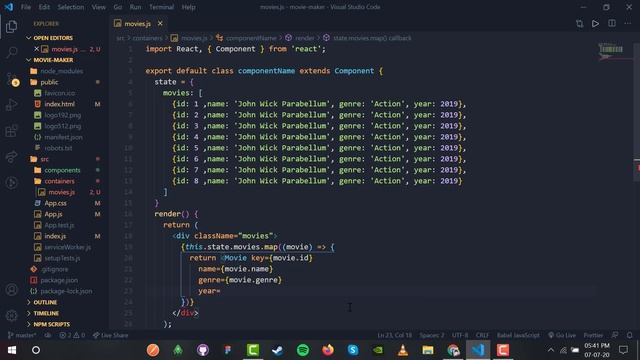The height and width of the screenshot is (360, 640).
Task: Click the Ln 23, Col 18 cursor position
Action: point(395,335)
